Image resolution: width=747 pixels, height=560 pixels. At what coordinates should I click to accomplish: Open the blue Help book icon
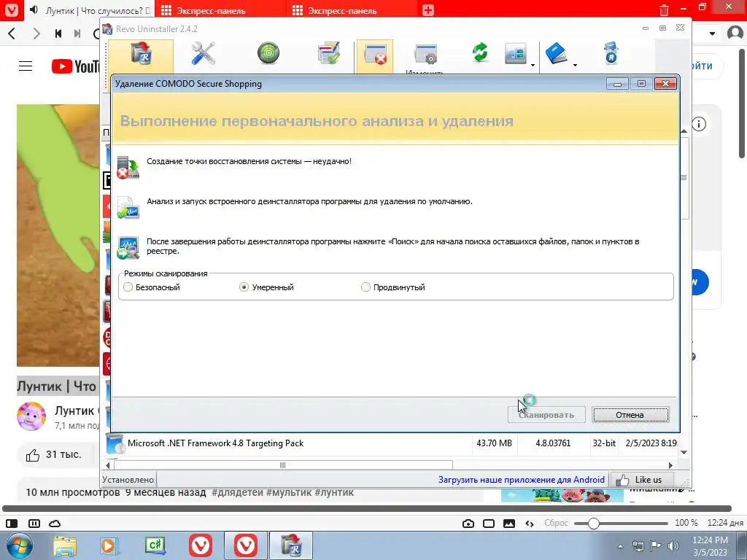pyautogui.click(x=556, y=52)
